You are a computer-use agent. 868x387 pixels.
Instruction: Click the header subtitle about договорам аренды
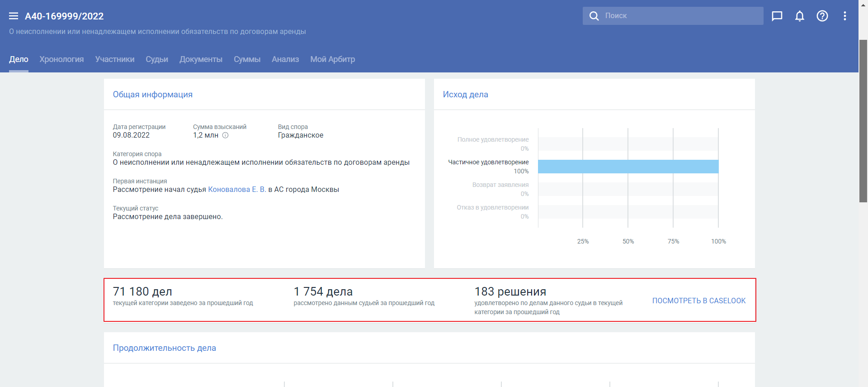click(x=157, y=32)
